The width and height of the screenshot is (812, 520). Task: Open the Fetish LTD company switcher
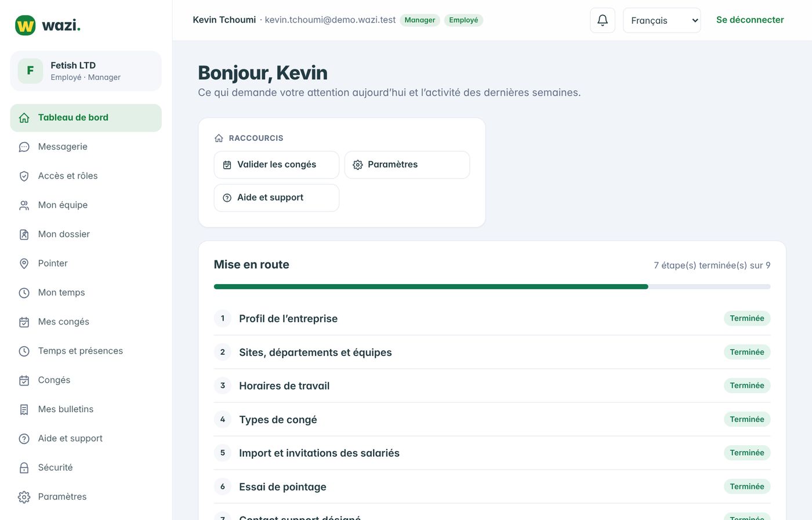pos(86,71)
